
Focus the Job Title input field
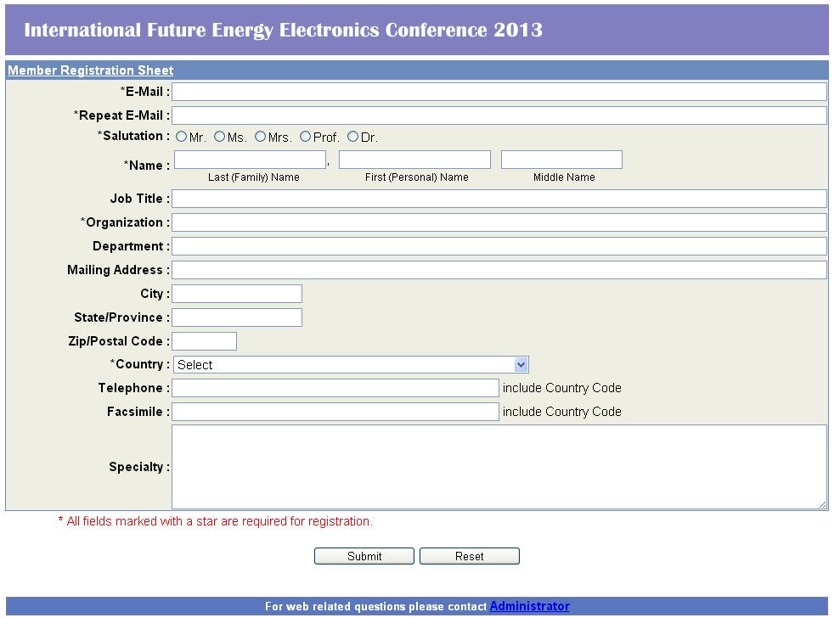(499, 199)
